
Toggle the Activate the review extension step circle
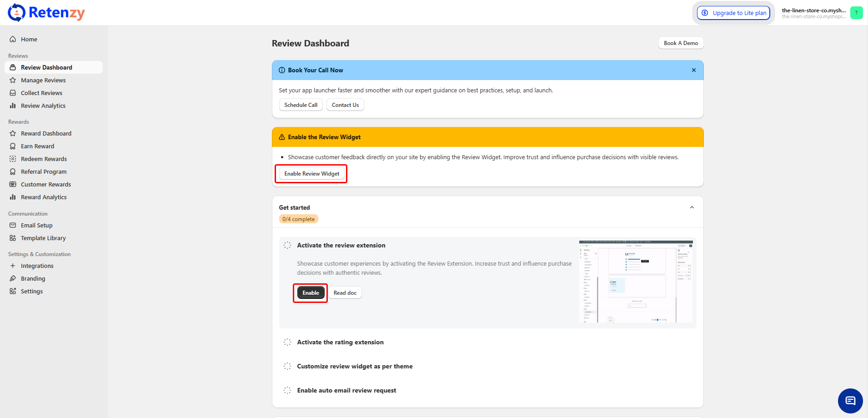click(x=287, y=245)
